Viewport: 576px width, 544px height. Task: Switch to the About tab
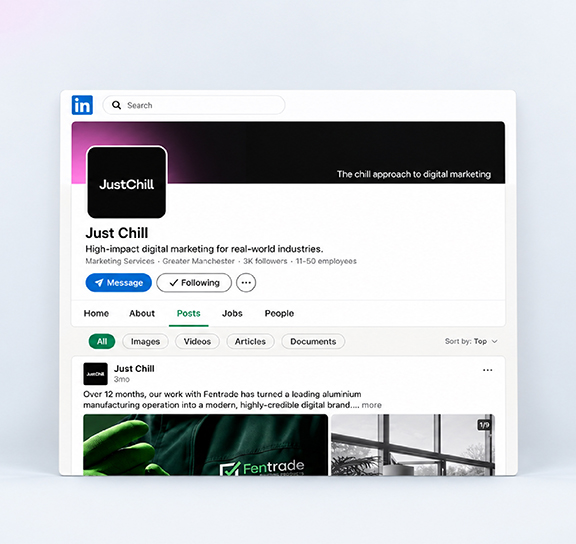[142, 313]
